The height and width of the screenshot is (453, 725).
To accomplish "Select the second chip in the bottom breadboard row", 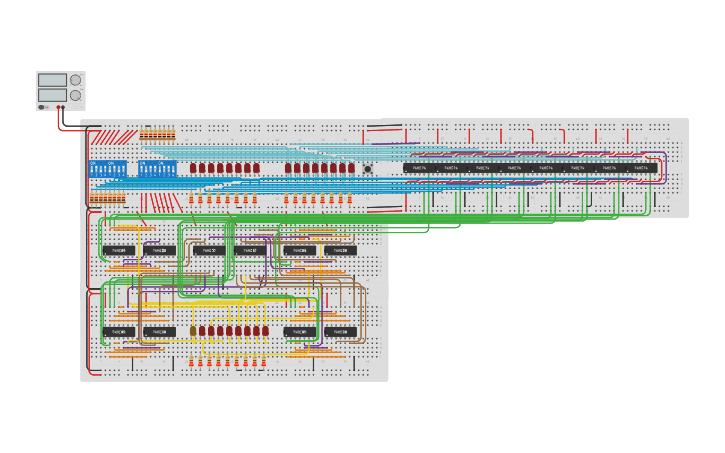I will (160, 332).
